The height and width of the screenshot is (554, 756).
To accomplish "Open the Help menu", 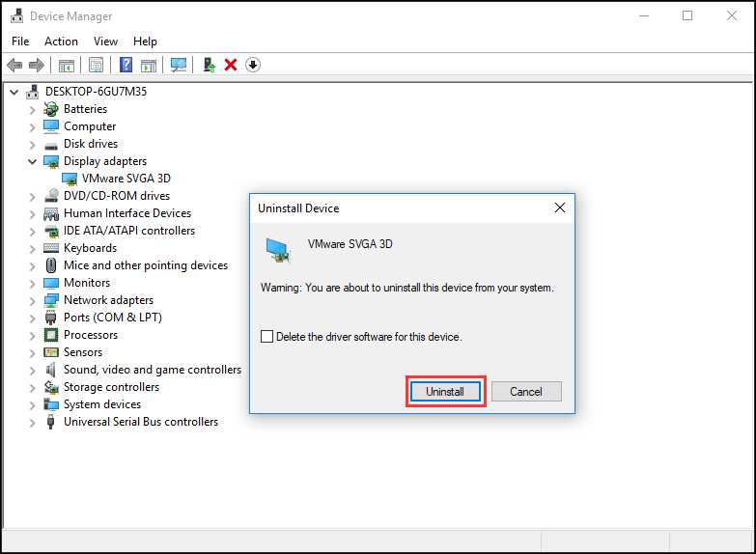I will pos(145,42).
